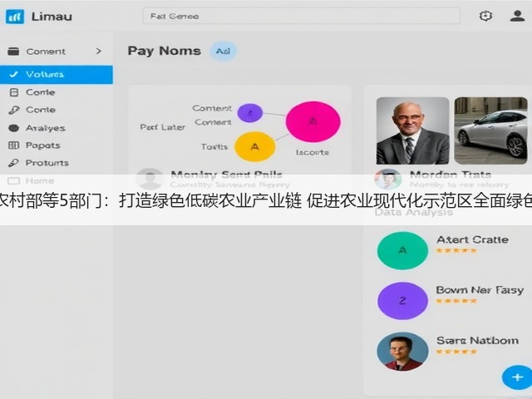Open Proturts in the sidebar
This screenshot has height=399, width=532.
[47, 163]
